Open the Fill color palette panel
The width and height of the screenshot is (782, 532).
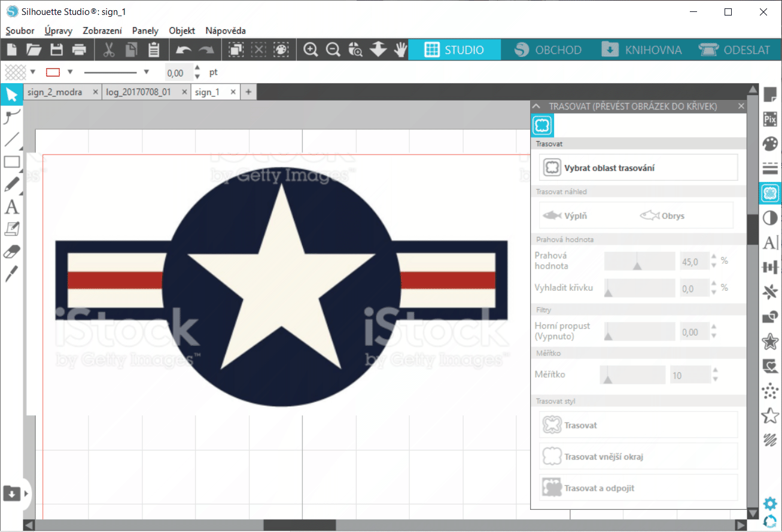(x=770, y=144)
